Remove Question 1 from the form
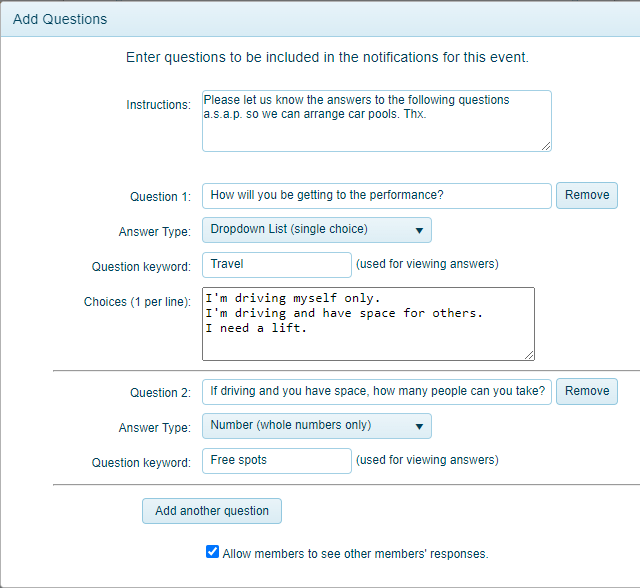 (586, 195)
